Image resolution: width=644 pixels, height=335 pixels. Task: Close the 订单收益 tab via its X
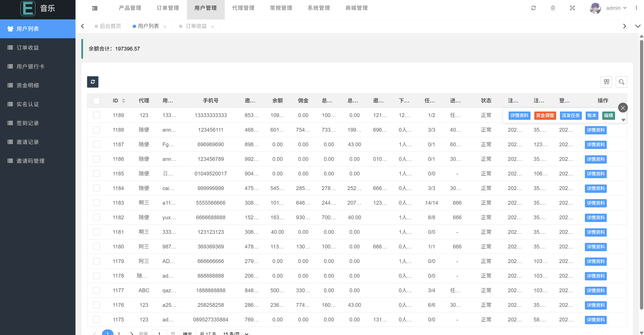click(x=212, y=26)
